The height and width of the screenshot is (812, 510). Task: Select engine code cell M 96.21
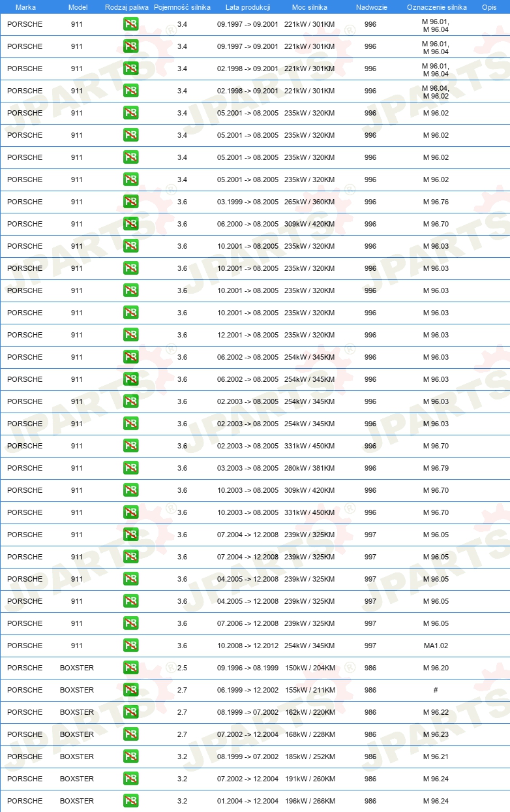click(436, 757)
